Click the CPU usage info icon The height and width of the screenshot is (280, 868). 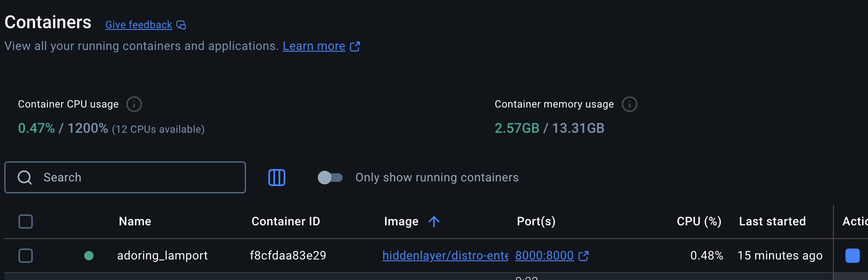pyautogui.click(x=134, y=104)
